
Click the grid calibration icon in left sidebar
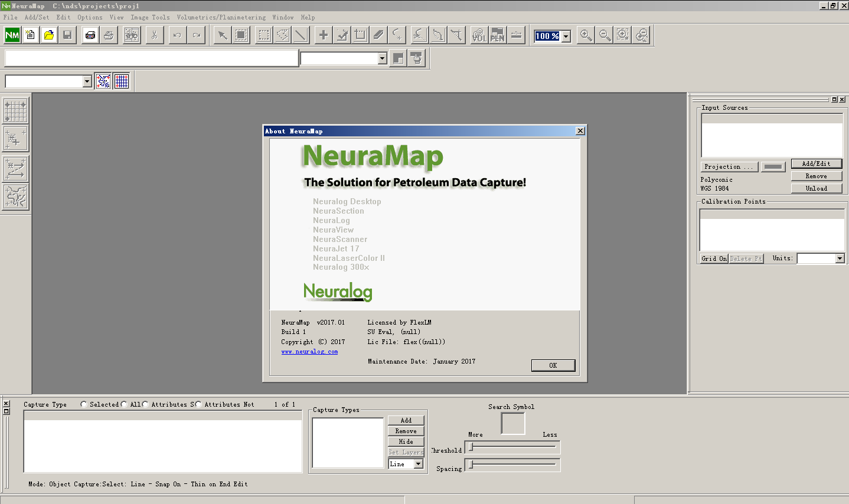coord(15,110)
